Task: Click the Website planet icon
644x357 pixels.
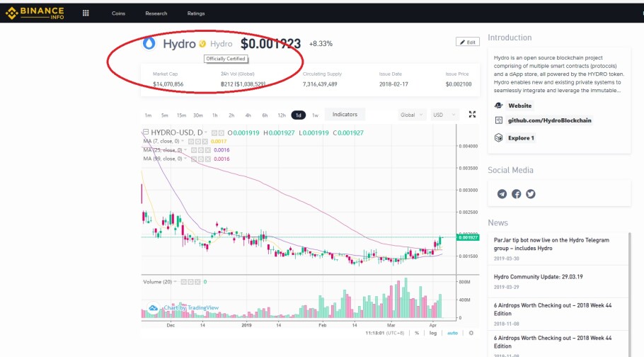Action: click(499, 106)
